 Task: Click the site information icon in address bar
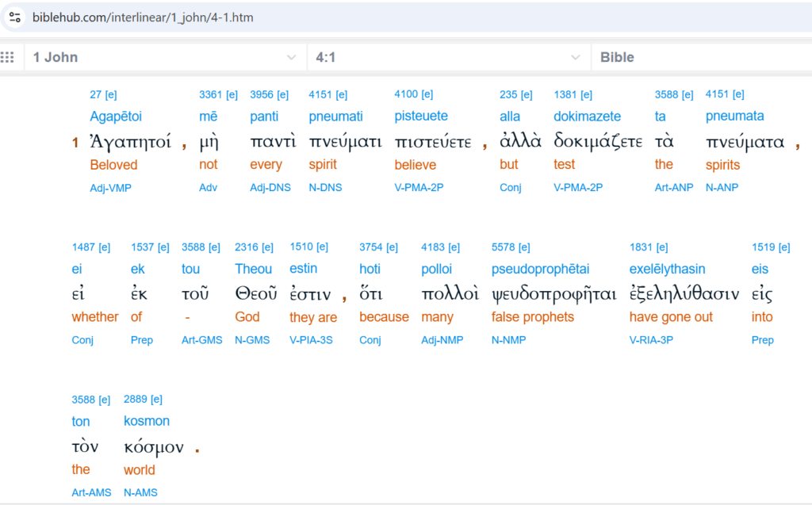point(15,17)
